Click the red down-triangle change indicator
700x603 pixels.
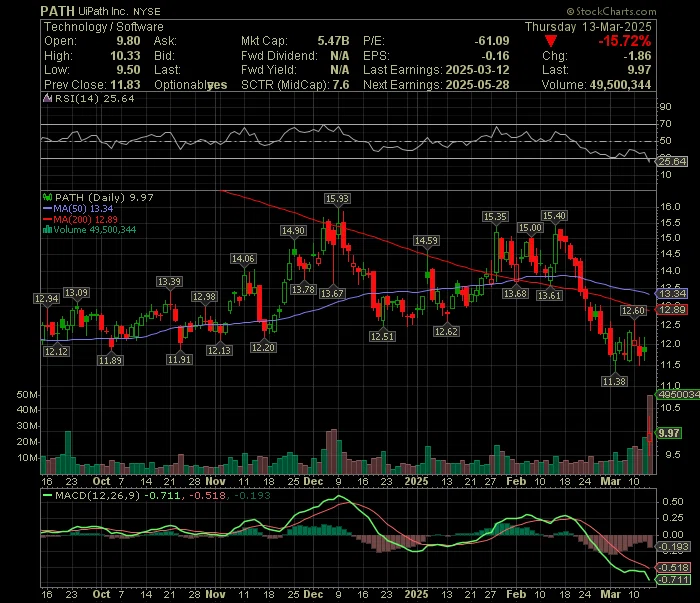[x=550, y=41]
